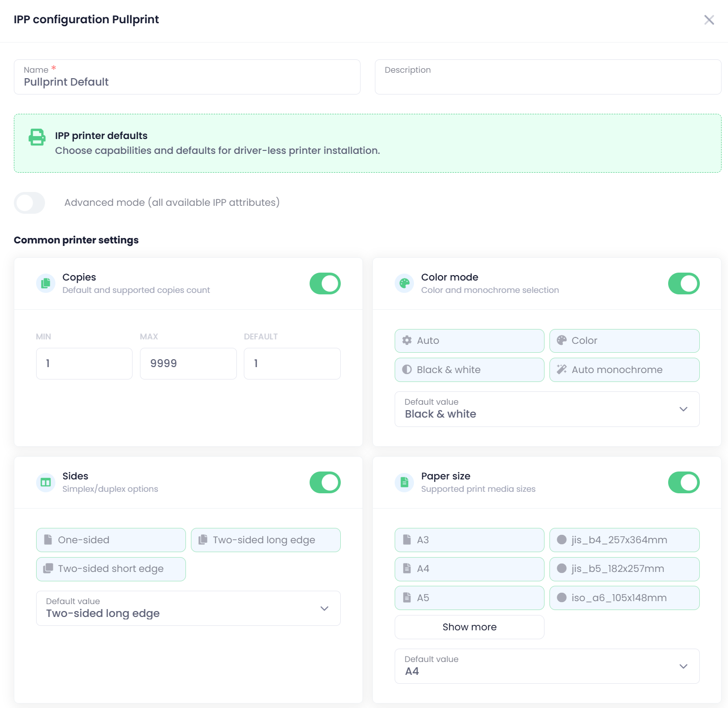Click half-circle icon on Black & white chip
Screen dimensions: 728x708
click(407, 370)
